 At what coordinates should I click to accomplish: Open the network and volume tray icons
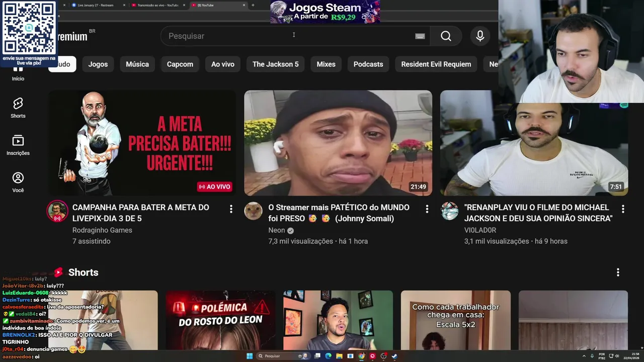pyautogui.click(x=613, y=356)
